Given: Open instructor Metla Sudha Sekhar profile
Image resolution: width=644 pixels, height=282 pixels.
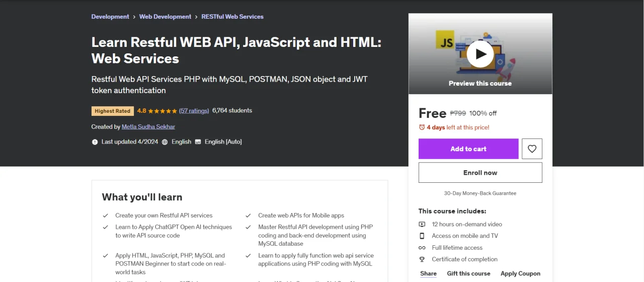Looking at the screenshot, I should pos(148,127).
